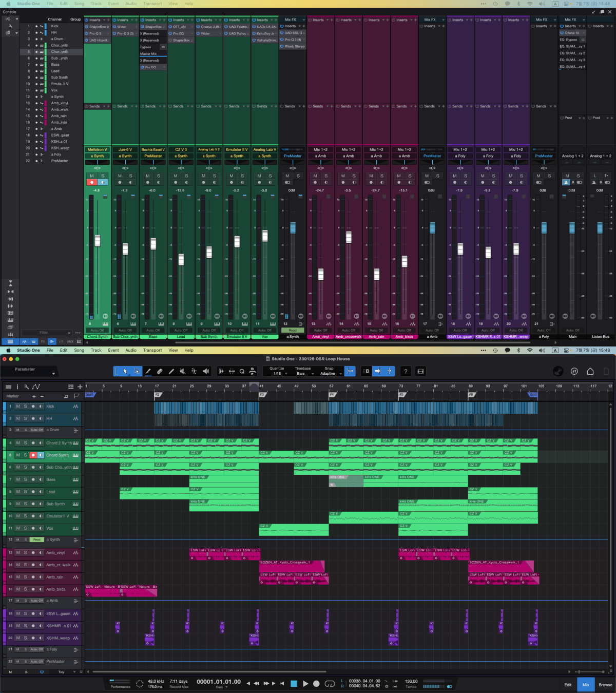Open the video player film icon
This screenshot has height=693, width=616.
420,371
